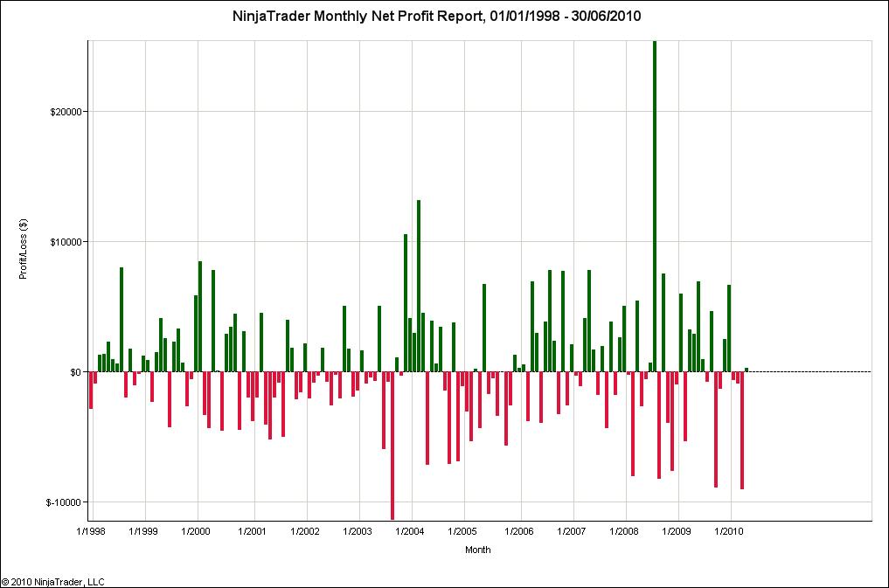The image size is (889, 588).
Task: Click the 1/2007 x-axis label
Action: point(571,531)
